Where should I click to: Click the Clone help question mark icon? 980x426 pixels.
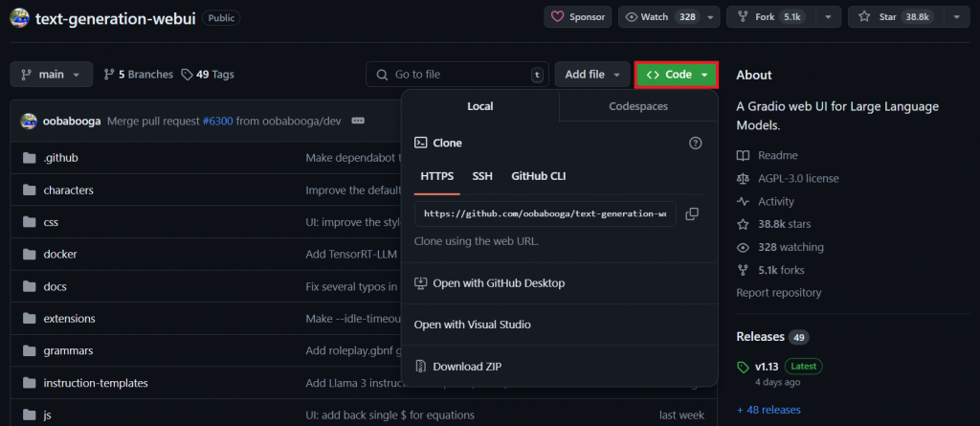[x=696, y=144]
